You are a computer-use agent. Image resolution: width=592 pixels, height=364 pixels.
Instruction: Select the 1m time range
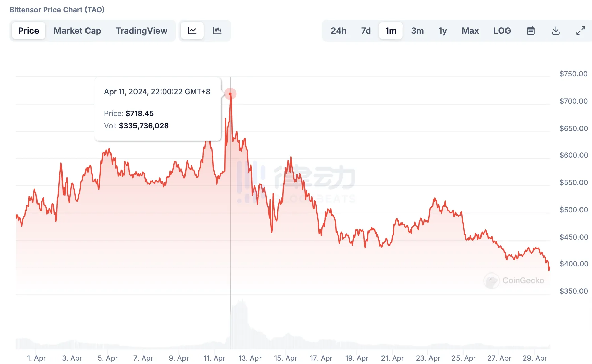[391, 31]
